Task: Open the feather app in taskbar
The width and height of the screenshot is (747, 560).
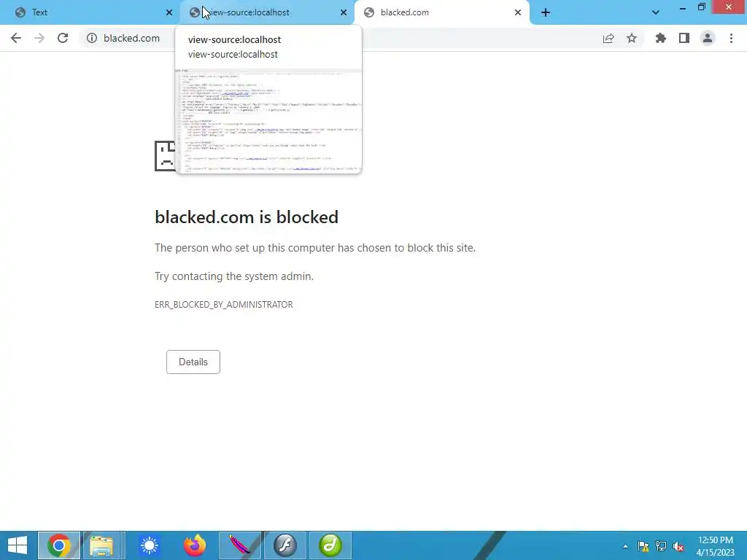Action: click(239, 545)
